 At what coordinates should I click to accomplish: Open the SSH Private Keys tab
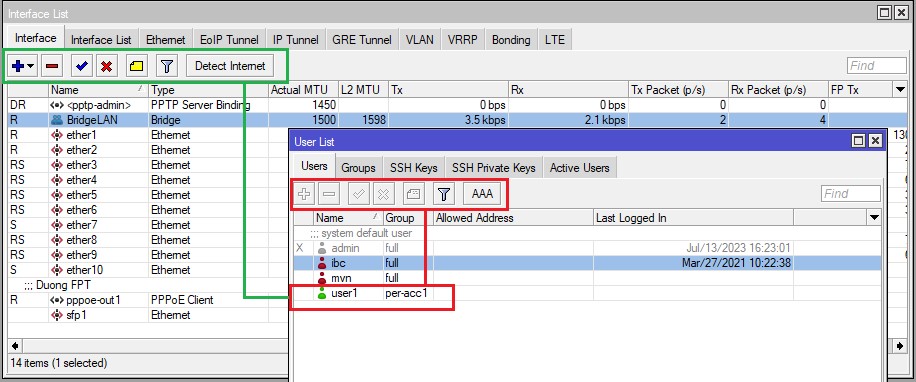[x=494, y=168]
